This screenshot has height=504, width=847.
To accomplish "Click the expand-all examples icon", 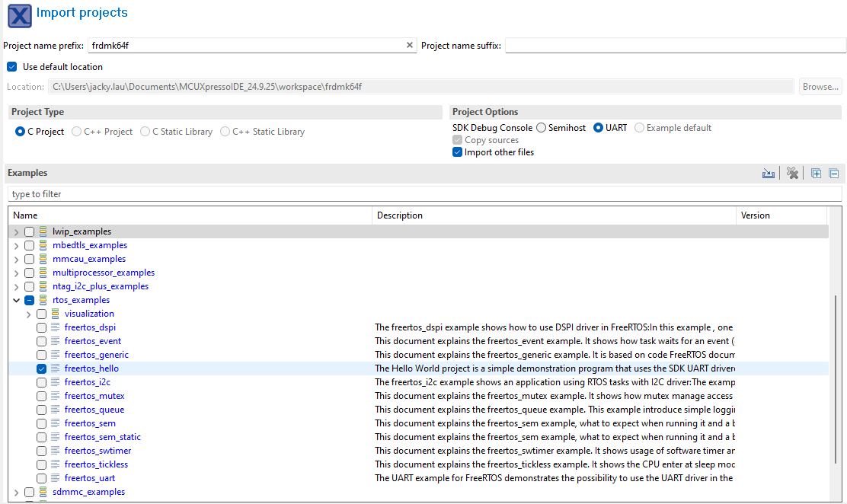I will pyautogui.click(x=816, y=173).
